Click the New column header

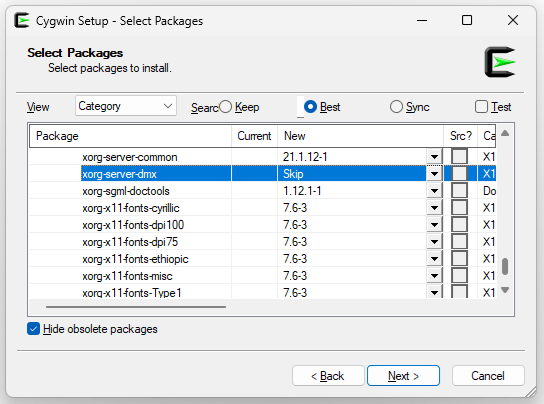[x=360, y=136]
